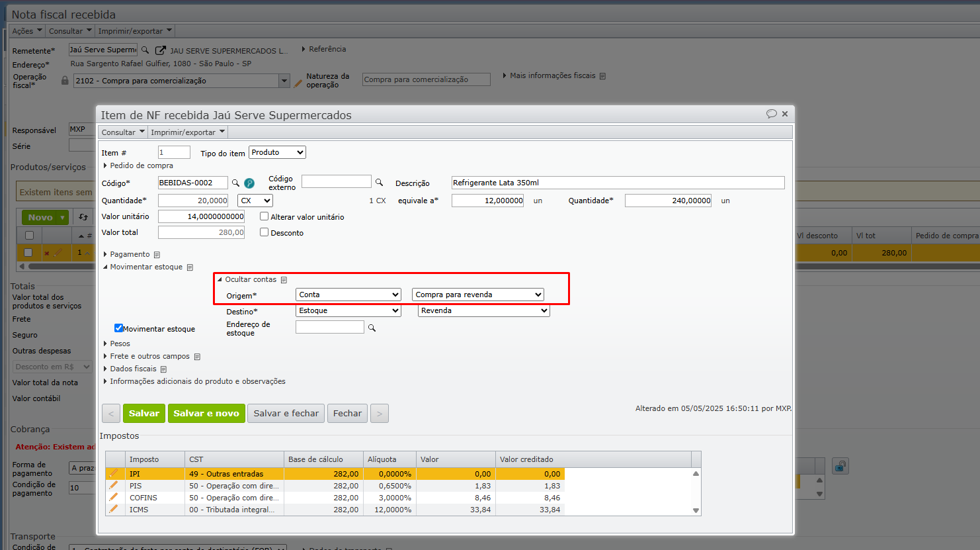
Task: Click the search icon beside Código externo
Action: (x=379, y=182)
